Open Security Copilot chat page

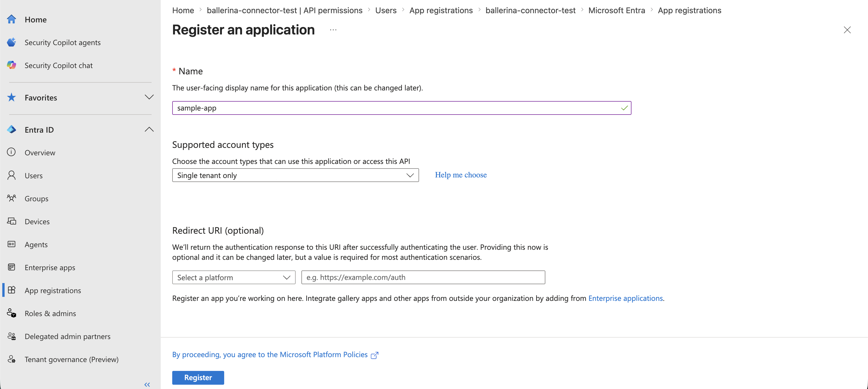pyautogui.click(x=58, y=65)
